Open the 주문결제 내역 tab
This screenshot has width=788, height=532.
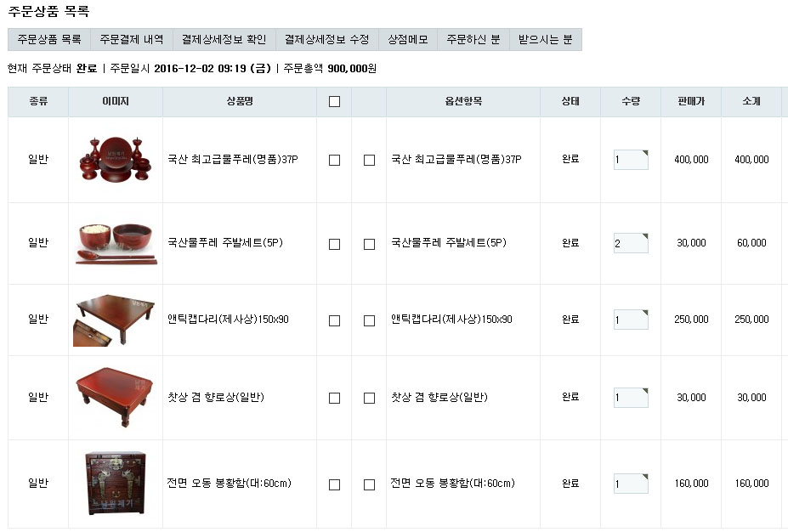131,40
